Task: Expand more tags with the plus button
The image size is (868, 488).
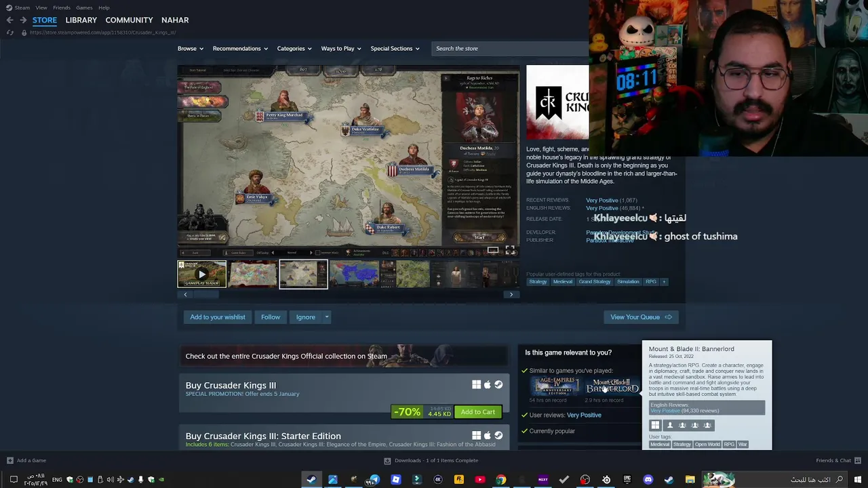Action: [x=664, y=281]
